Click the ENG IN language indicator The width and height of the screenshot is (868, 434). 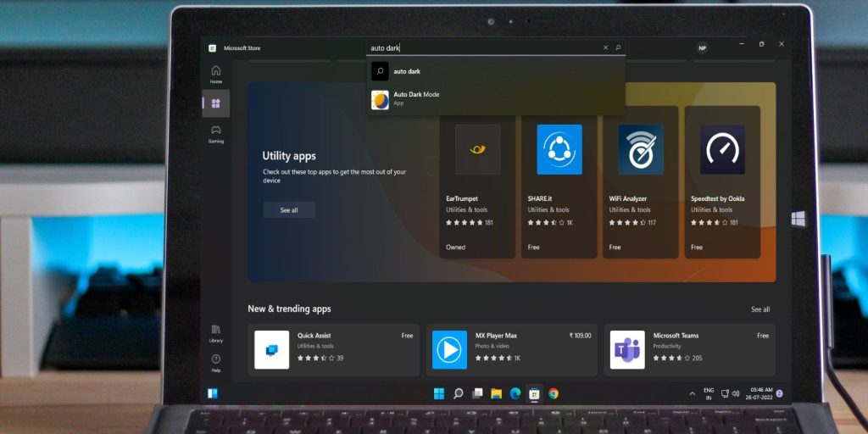click(709, 393)
